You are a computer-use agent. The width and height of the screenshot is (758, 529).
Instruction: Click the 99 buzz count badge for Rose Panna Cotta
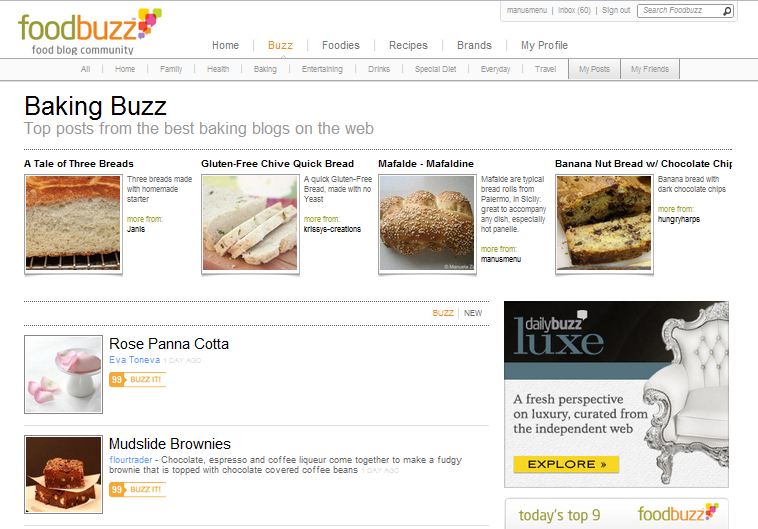click(117, 380)
